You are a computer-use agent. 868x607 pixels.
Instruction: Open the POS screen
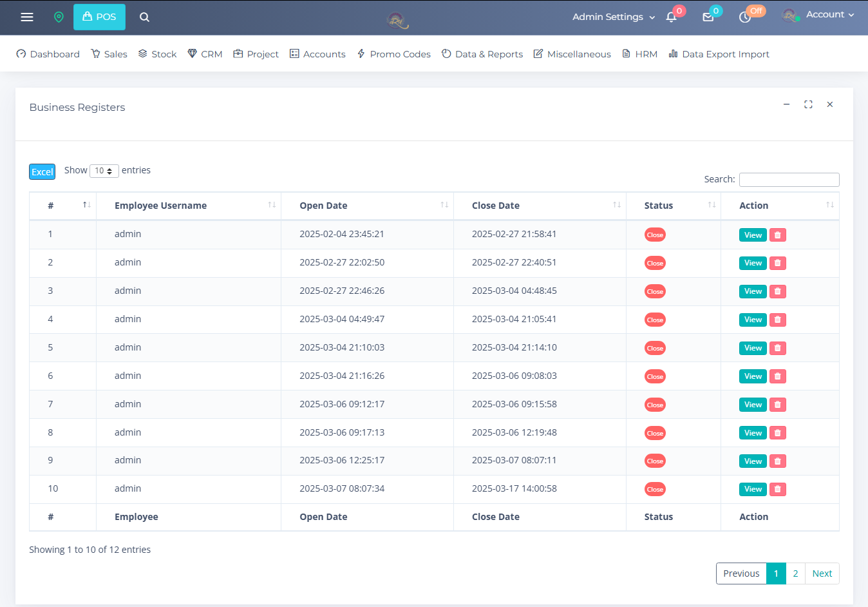99,17
